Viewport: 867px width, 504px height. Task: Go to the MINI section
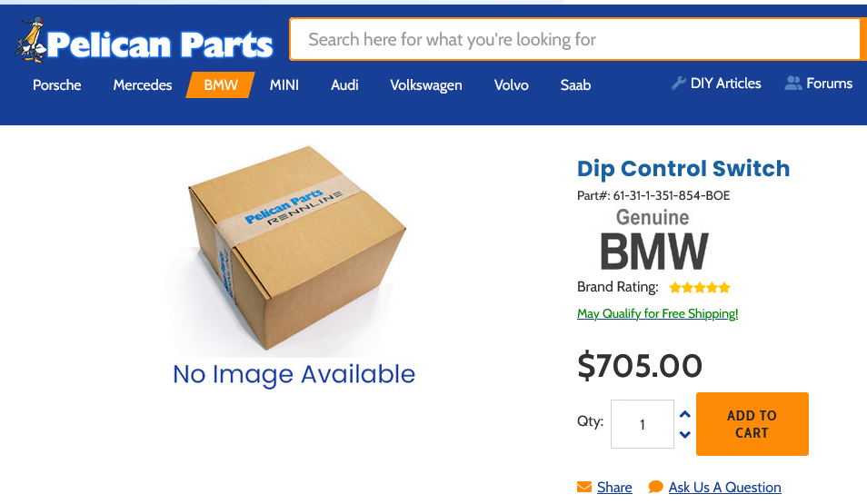(284, 85)
